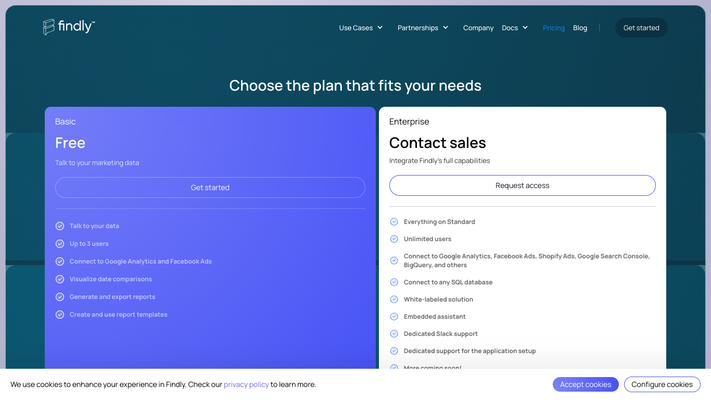Click 'Connect to any SQL database' text
The image size is (711, 400).
coord(448,282)
